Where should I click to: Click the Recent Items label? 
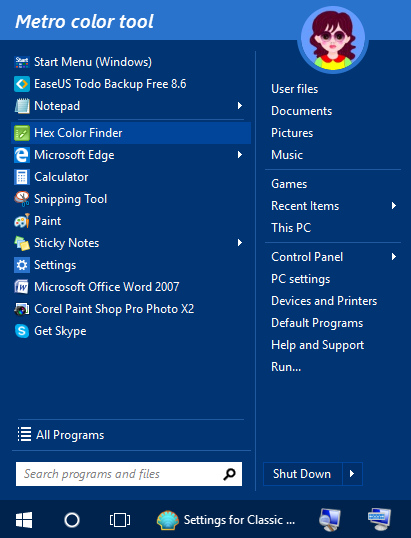click(305, 206)
